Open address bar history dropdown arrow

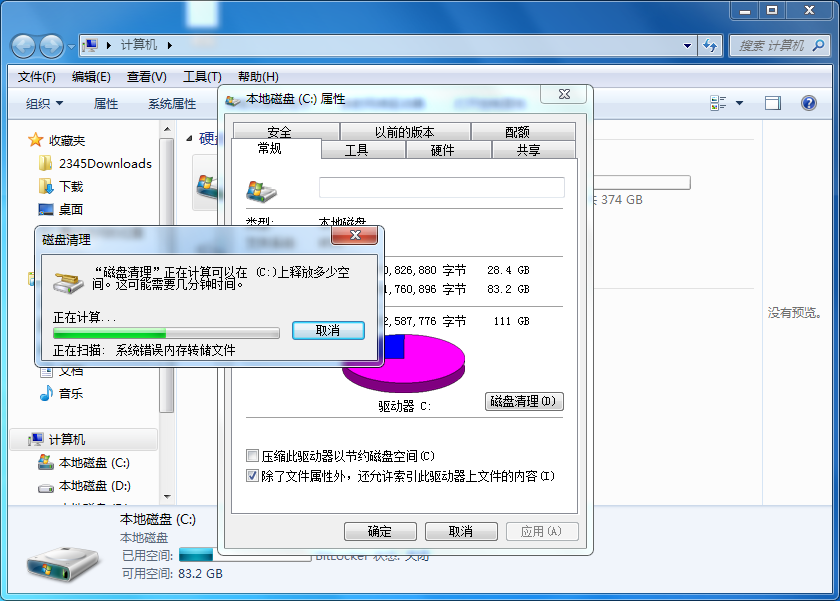pos(687,46)
